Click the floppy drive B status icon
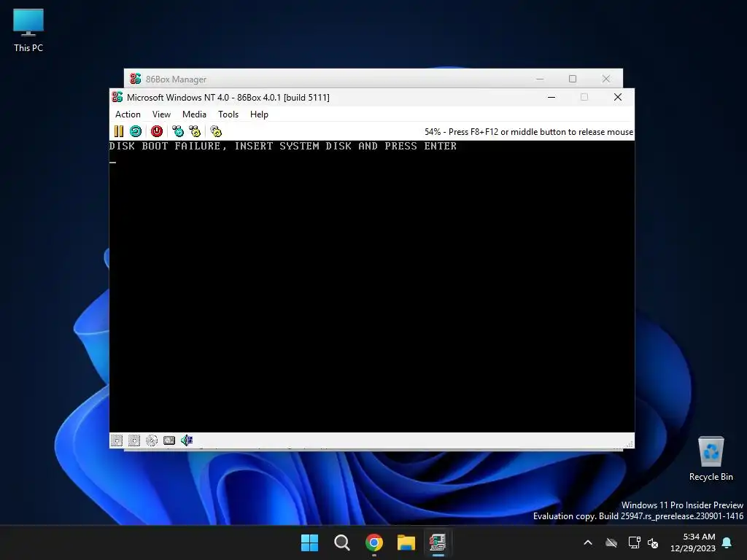Image resolution: width=747 pixels, height=560 pixels. (134, 440)
